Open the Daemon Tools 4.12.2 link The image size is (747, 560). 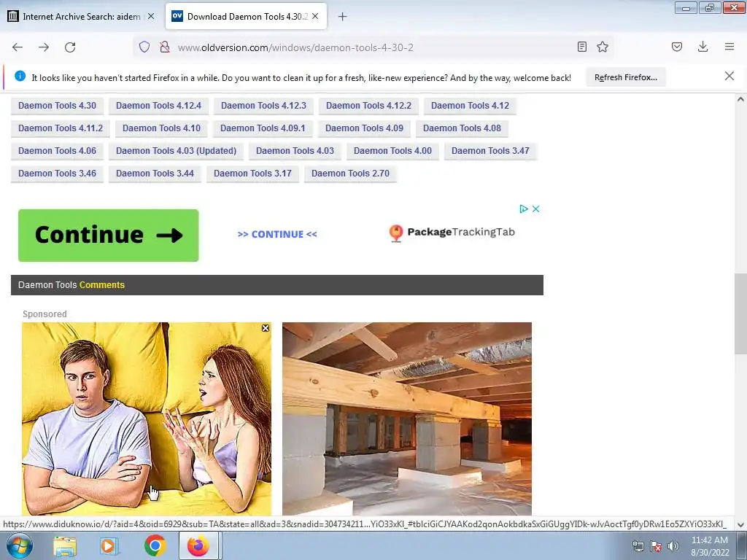pos(368,106)
